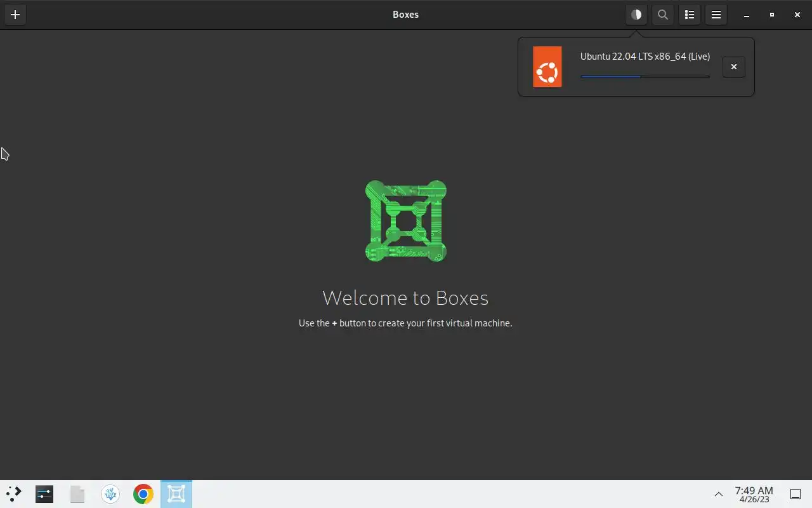
Task: Switch to list view with the header icon
Action: click(x=690, y=15)
